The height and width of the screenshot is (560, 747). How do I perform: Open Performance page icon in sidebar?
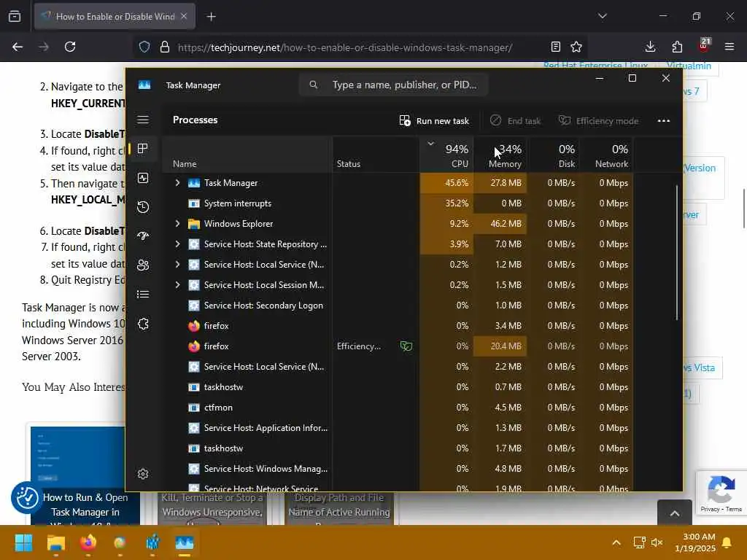click(143, 178)
